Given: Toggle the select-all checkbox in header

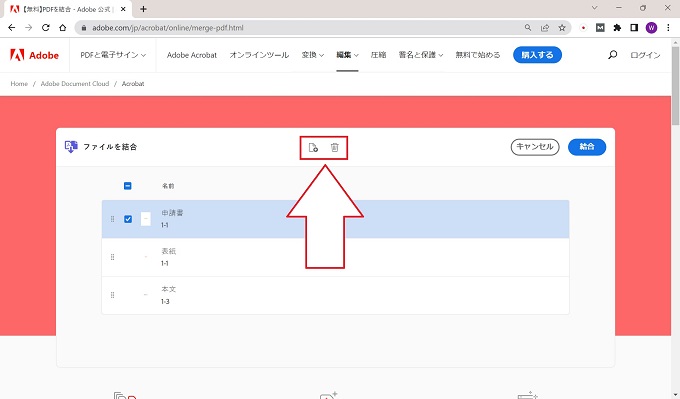Looking at the screenshot, I should pyautogui.click(x=128, y=186).
